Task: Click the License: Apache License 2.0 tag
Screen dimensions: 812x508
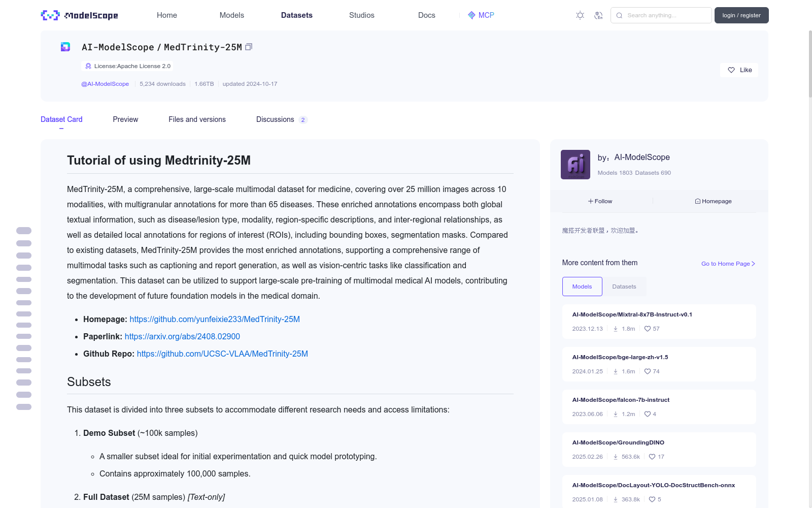Action: 127,66
